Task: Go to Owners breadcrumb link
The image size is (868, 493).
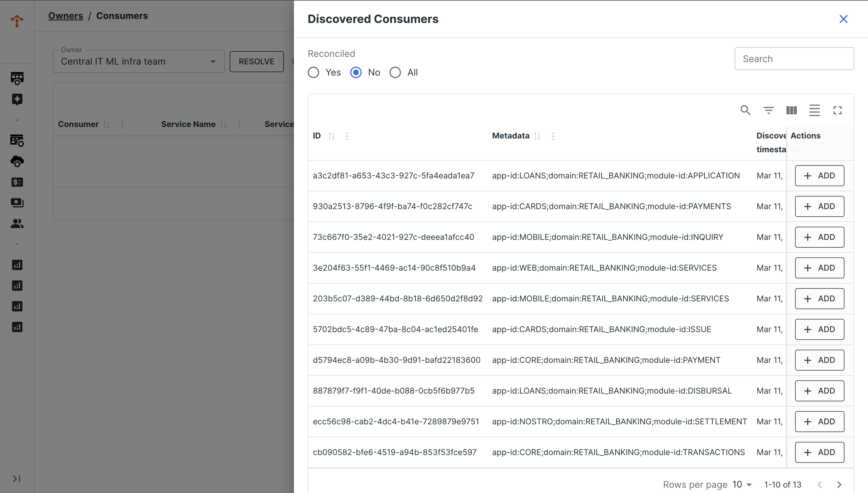Action: tap(66, 16)
